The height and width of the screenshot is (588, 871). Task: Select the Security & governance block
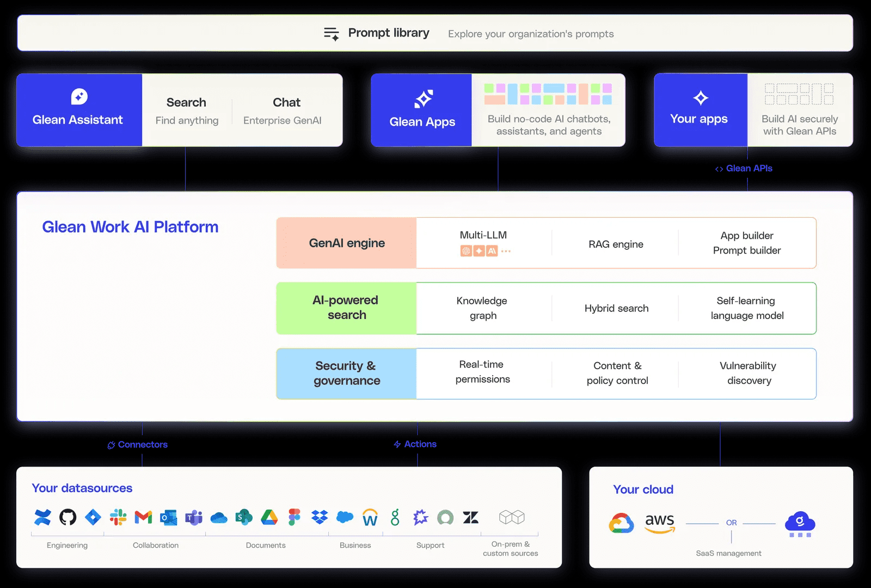click(x=347, y=373)
